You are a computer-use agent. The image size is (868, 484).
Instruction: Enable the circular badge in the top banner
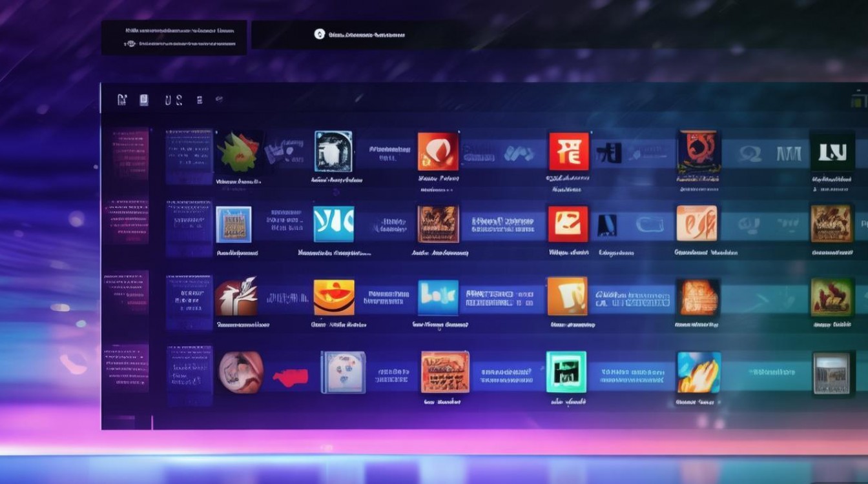pyautogui.click(x=319, y=34)
